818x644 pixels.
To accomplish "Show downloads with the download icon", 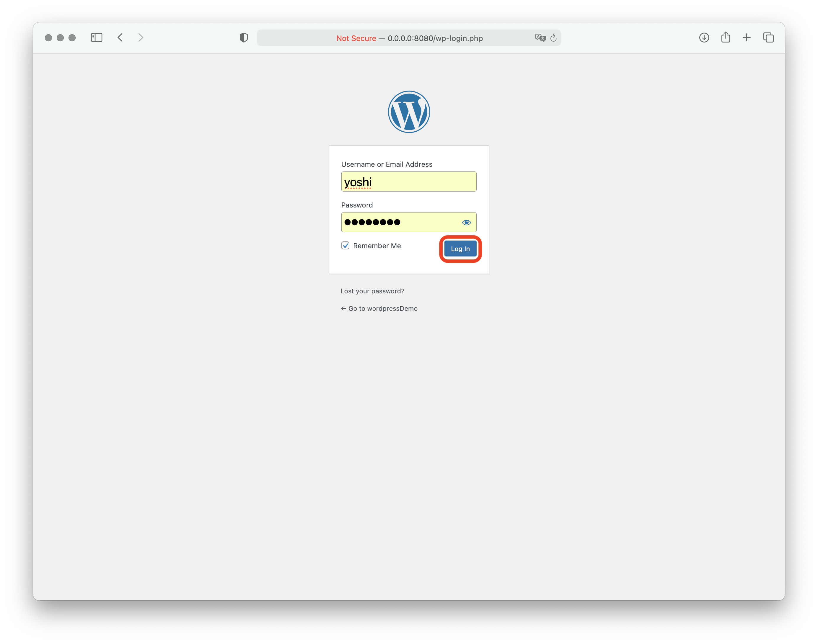I will click(x=704, y=38).
